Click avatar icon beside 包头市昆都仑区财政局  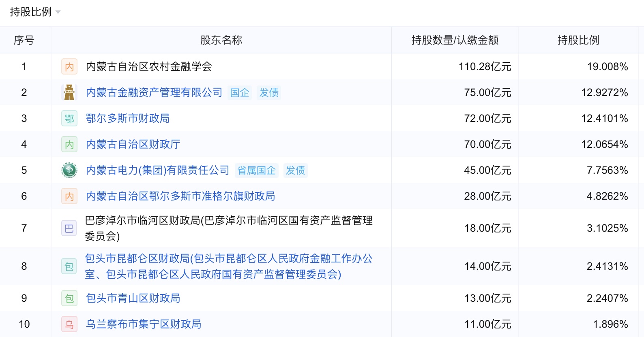click(x=69, y=266)
